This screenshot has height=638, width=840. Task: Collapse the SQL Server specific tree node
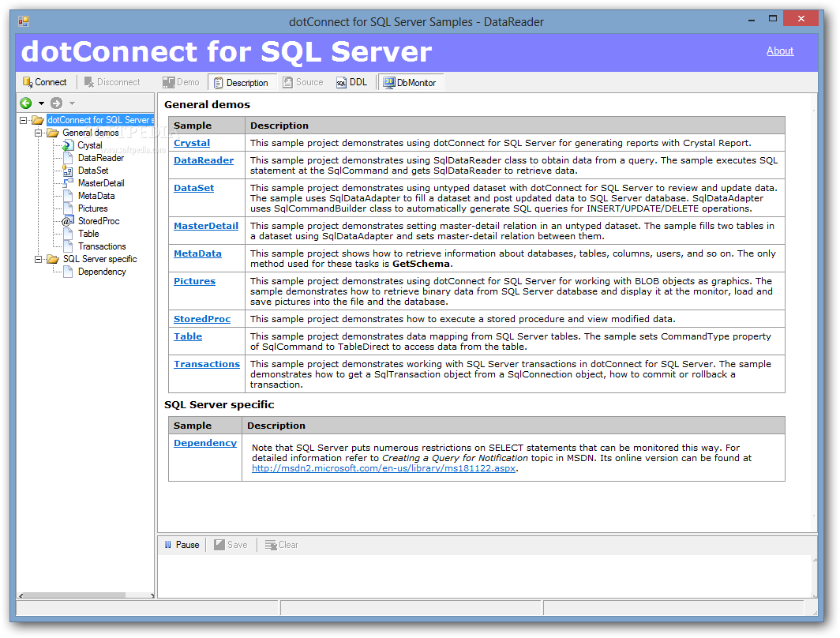[38, 259]
